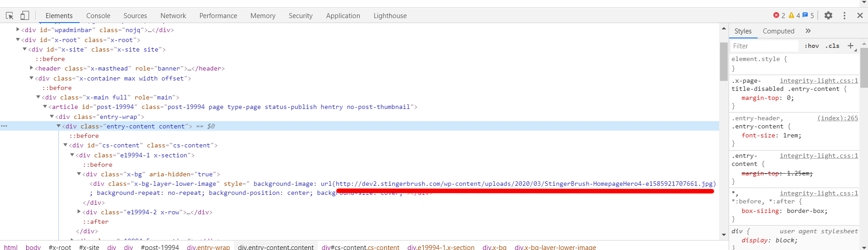Open the StingerBrush-HomepageHero4 image URL
The height and width of the screenshot is (250, 868).
524,184
